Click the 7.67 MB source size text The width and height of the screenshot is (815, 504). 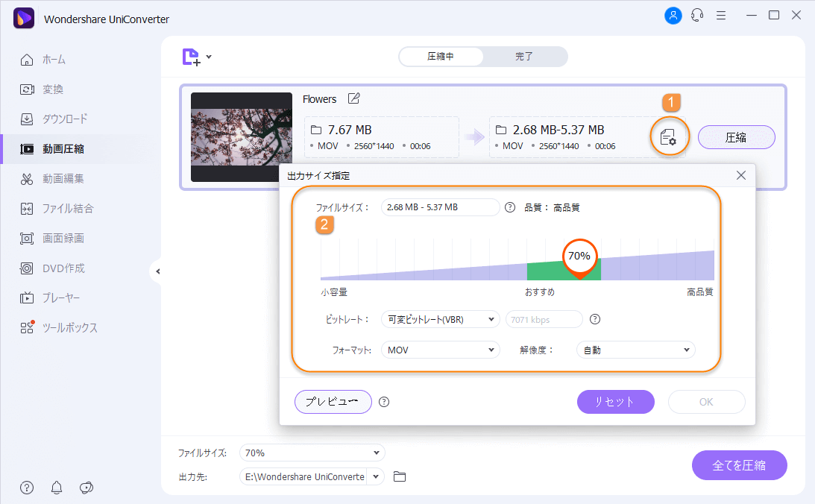(x=350, y=130)
